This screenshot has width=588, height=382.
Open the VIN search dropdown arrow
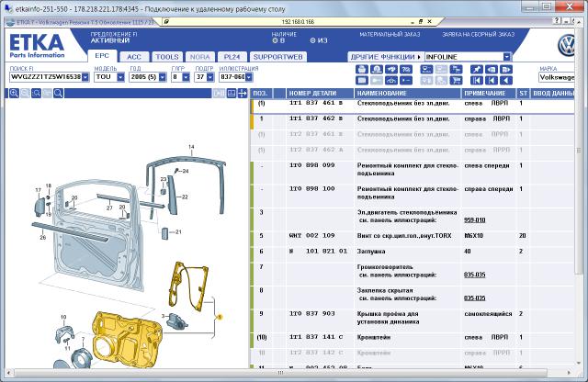pyautogui.click(x=85, y=77)
